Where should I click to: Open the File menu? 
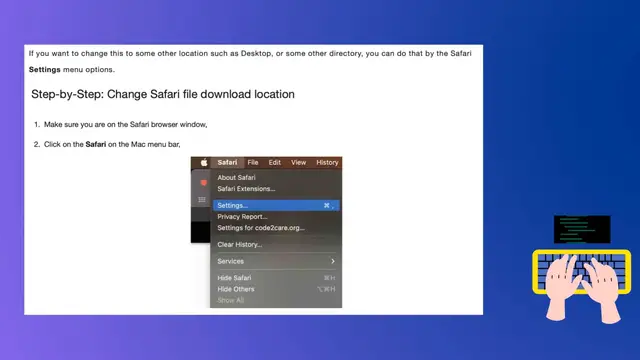click(253, 162)
